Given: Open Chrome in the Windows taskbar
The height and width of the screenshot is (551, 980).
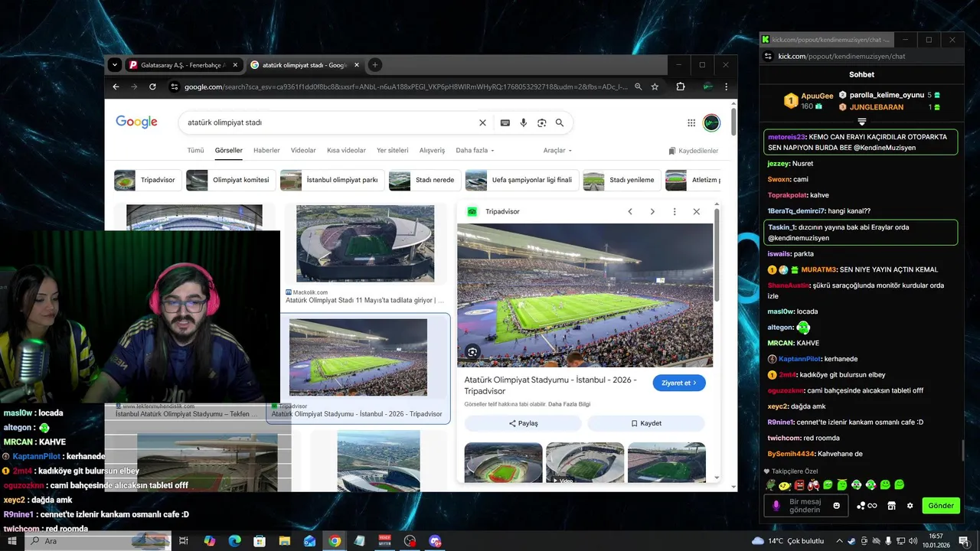Looking at the screenshot, I should 335,540.
